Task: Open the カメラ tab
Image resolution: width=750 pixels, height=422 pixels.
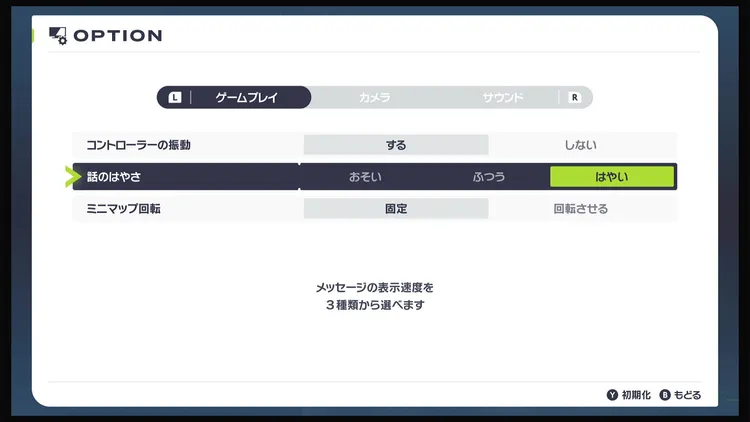Action: pos(375,98)
